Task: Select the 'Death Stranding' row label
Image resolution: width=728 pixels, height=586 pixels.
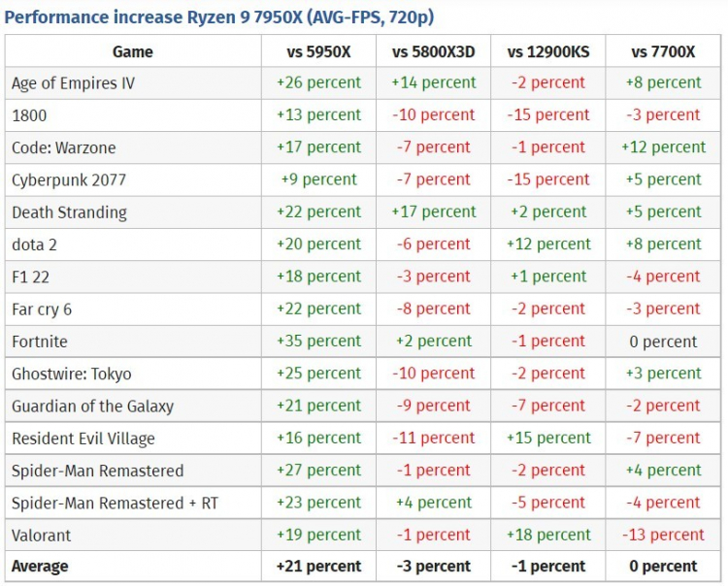Action: [69, 212]
